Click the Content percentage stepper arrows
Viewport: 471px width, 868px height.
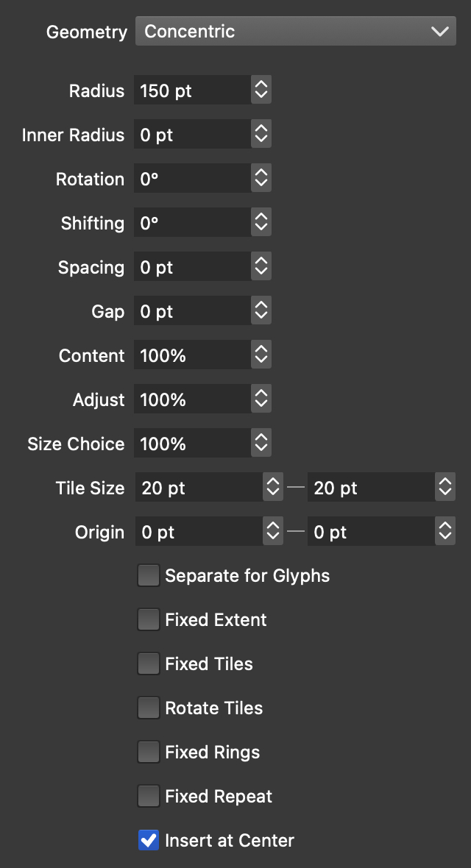[261, 355]
